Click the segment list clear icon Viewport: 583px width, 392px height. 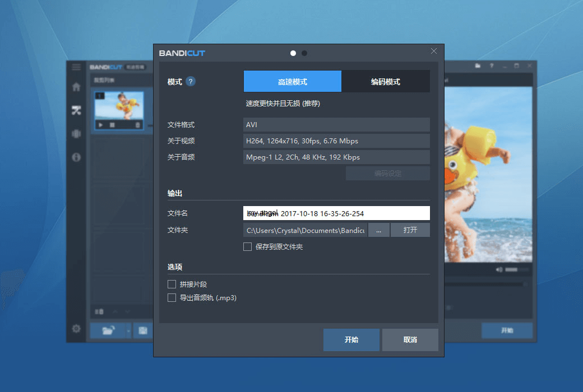[99, 311]
